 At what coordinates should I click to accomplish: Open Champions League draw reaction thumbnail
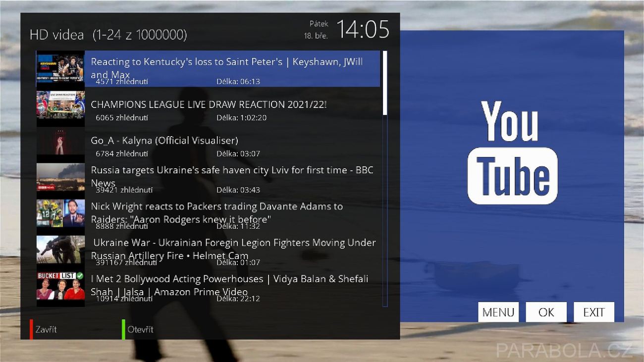[60, 105]
